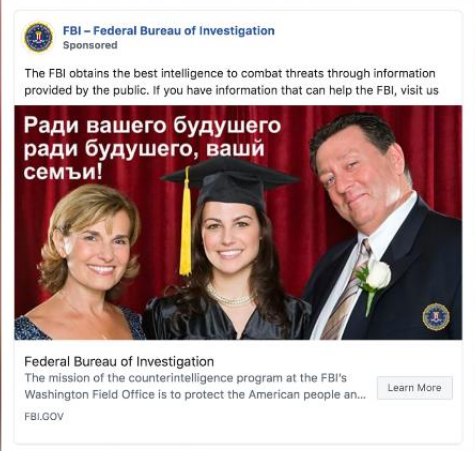Image resolution: width=475 pixels, height=451 pixels.
Task: Click the graduate's black mortarboard cap
Action: [x=231, y=182]
